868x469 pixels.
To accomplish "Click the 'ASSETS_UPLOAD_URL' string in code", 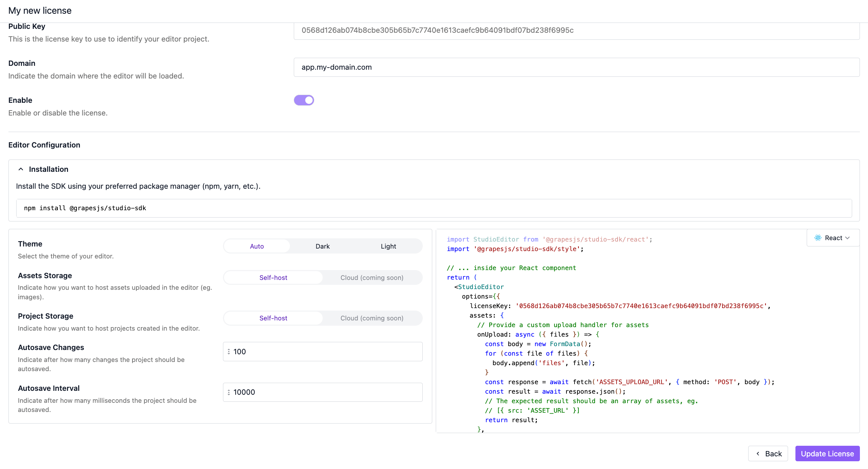I will coord(632,382).
